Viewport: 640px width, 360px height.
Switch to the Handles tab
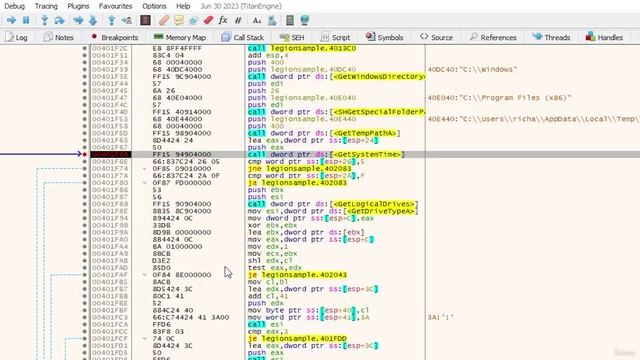[x=604, y=37]
